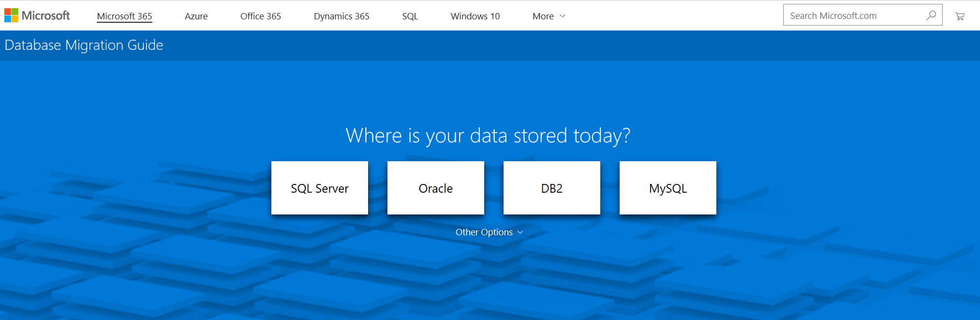980x320 pixels.
Task: Go to Azure in navigation
Action: (196, 16)
